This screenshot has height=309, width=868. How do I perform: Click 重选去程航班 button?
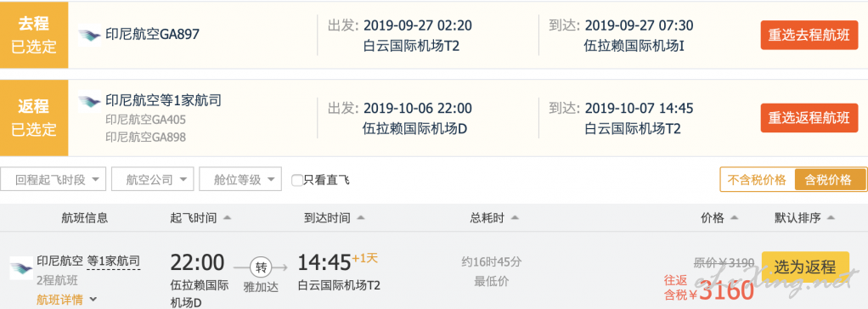click(x=809, y=35)
